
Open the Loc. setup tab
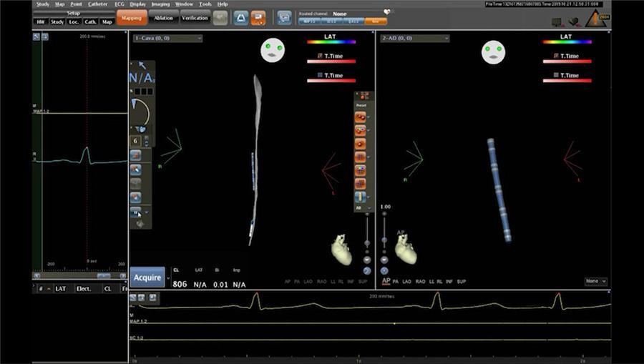pos(74,21)
